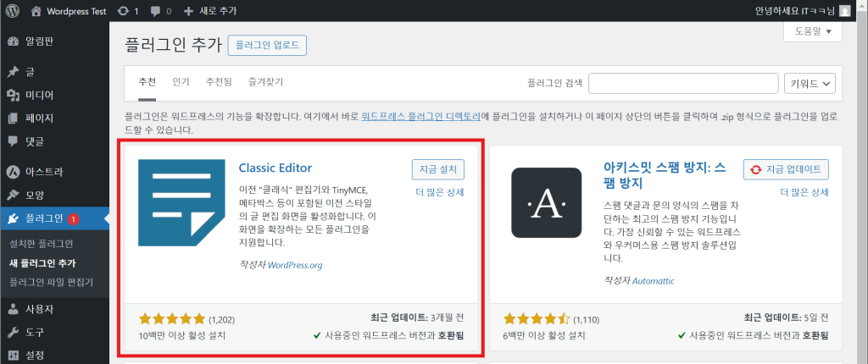Install Classic Editor with 지금 설치
868x364 pixels.
(438, 170)
